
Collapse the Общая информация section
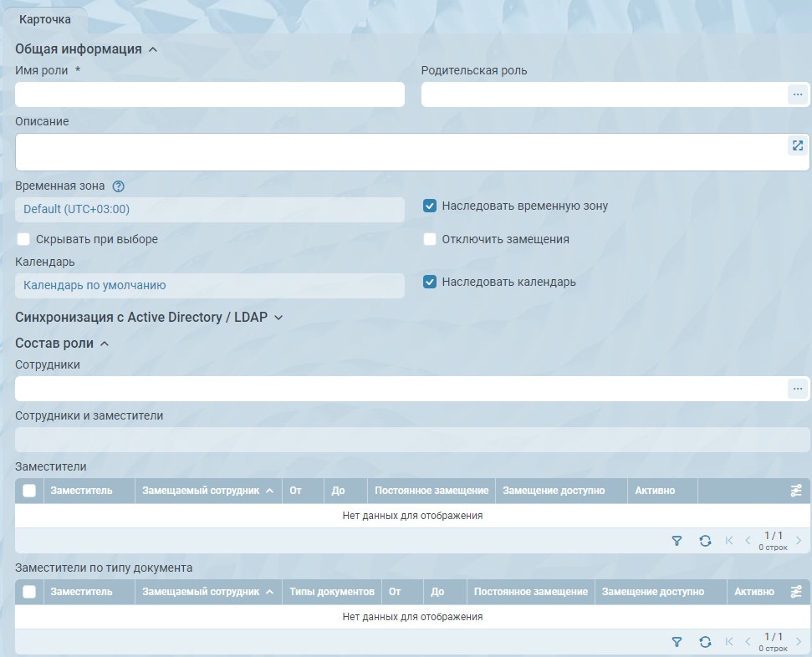click(152, 49)
